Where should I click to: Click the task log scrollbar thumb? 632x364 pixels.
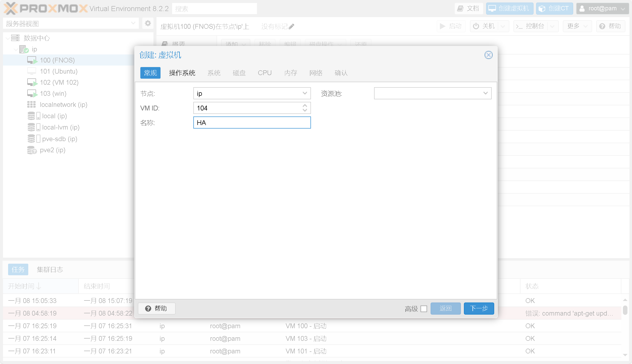tap(625, 310)
